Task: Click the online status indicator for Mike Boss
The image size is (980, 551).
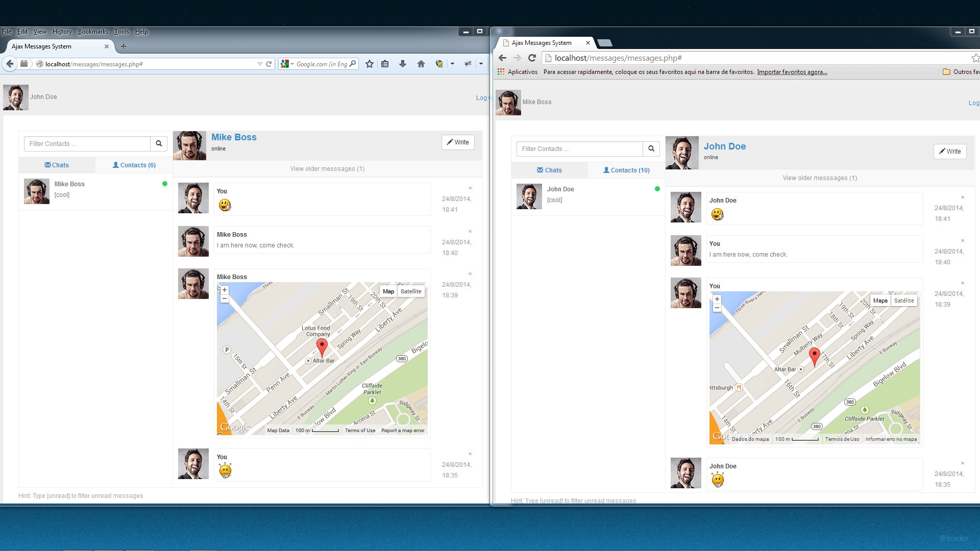Action: 164,184
